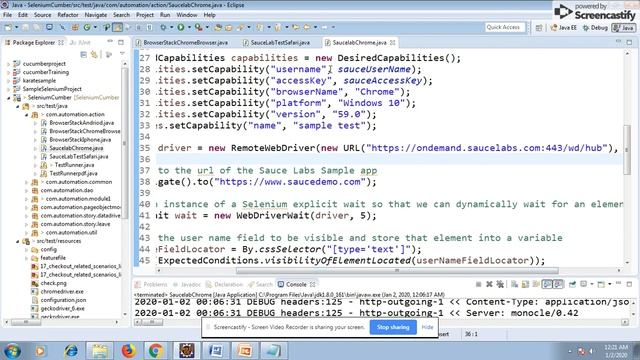This screenshot has height=360, width=640.
Task: Minimize the Package Explorer view
Action: 110,42
